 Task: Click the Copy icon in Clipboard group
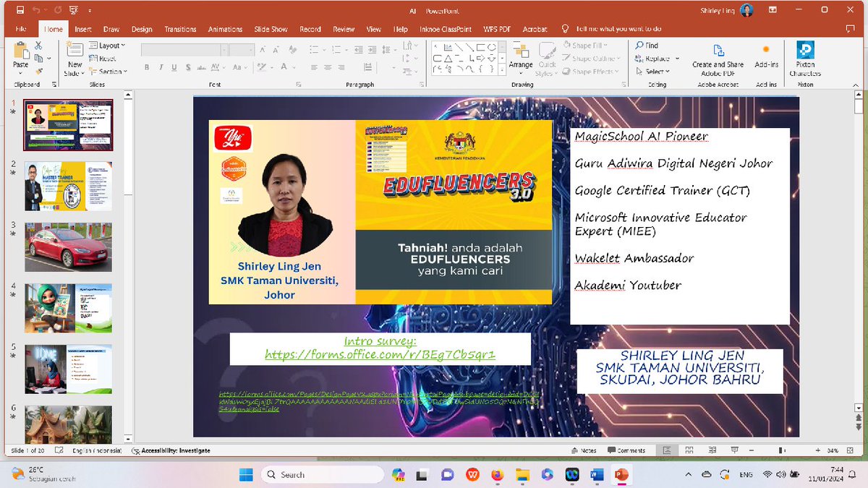point(39,58)
